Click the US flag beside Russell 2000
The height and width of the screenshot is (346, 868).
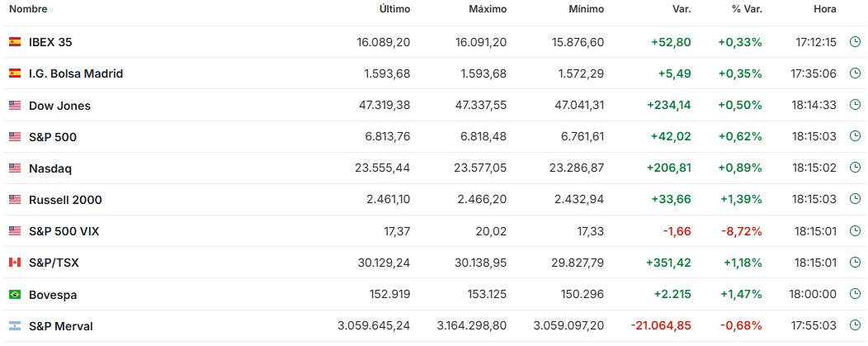tap(15, 200)
